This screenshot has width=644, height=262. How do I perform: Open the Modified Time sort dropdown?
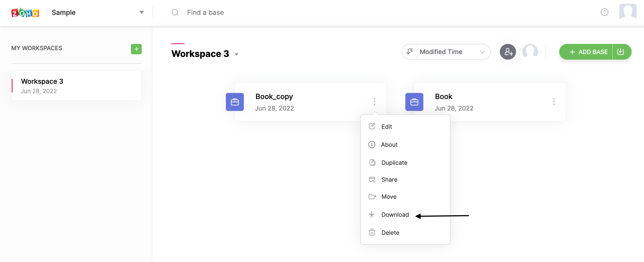[x=453, y=52]
